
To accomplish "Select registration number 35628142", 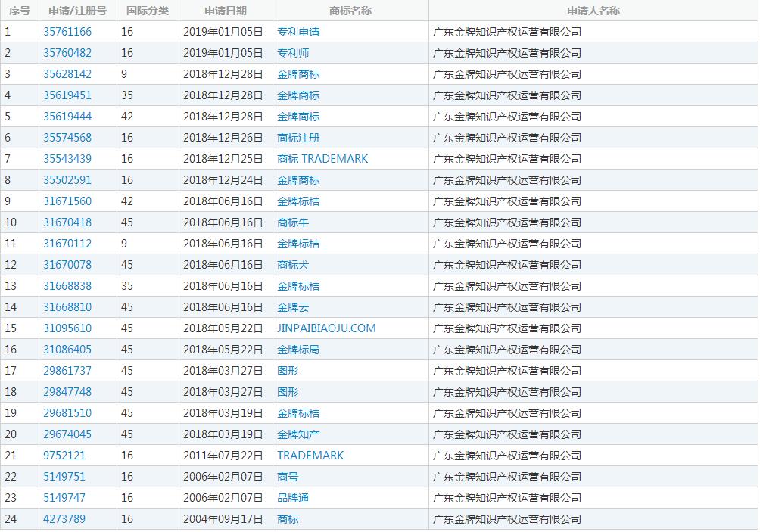I will [67, 74].
